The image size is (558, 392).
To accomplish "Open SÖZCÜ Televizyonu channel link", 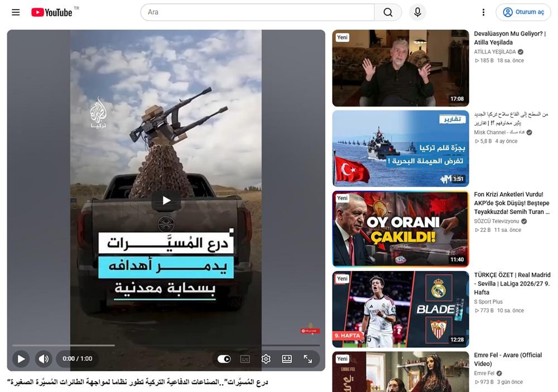I will [x=497, y=221].
